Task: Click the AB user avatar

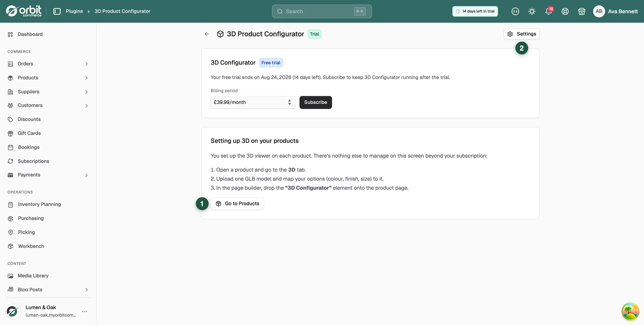Action: [x=599, y=11]
